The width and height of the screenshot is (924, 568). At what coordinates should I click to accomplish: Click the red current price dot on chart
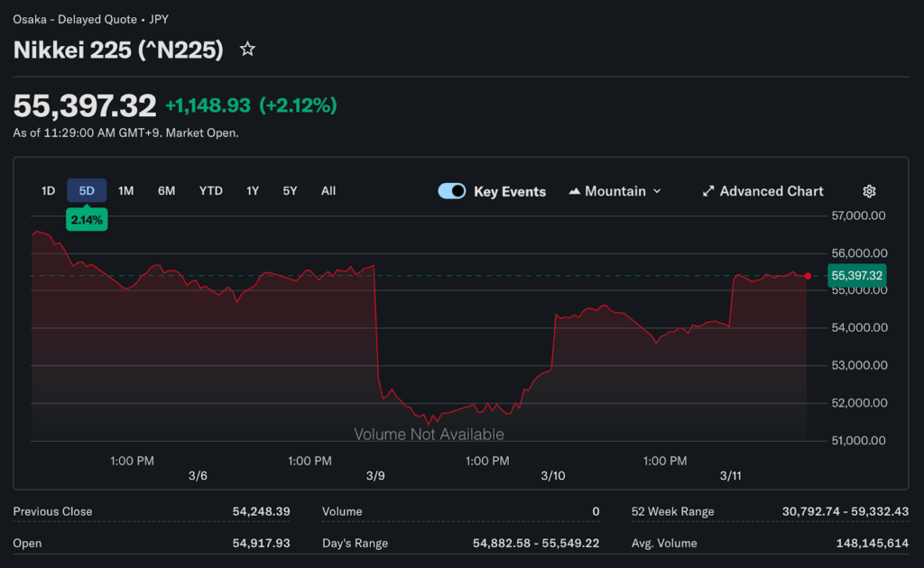tap(808, 276)
